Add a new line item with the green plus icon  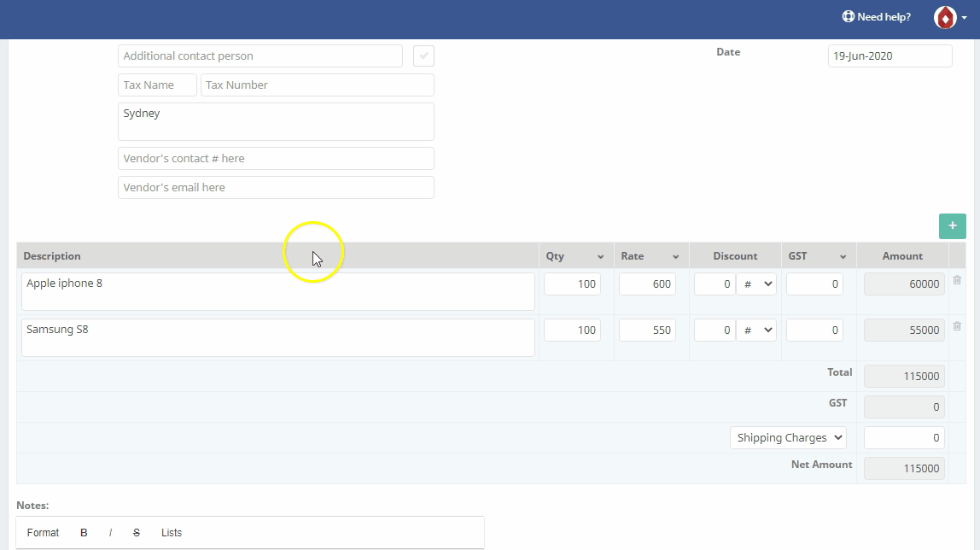point(952,225)
